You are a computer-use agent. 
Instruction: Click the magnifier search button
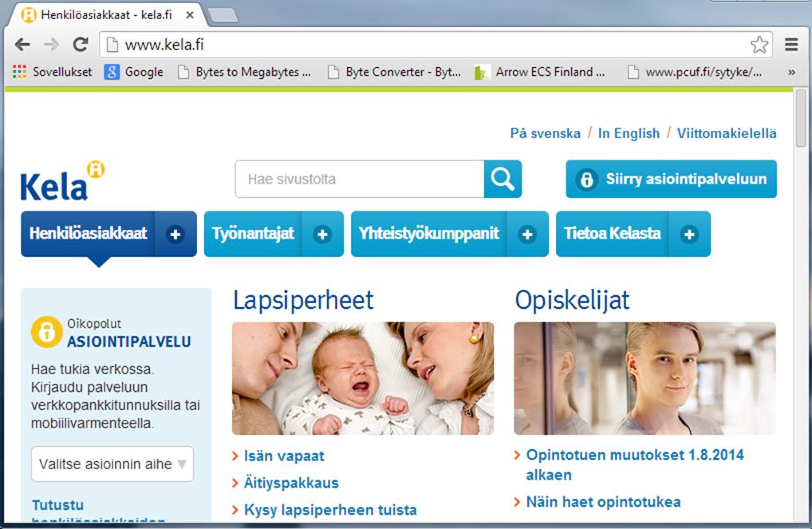point(503,179)
